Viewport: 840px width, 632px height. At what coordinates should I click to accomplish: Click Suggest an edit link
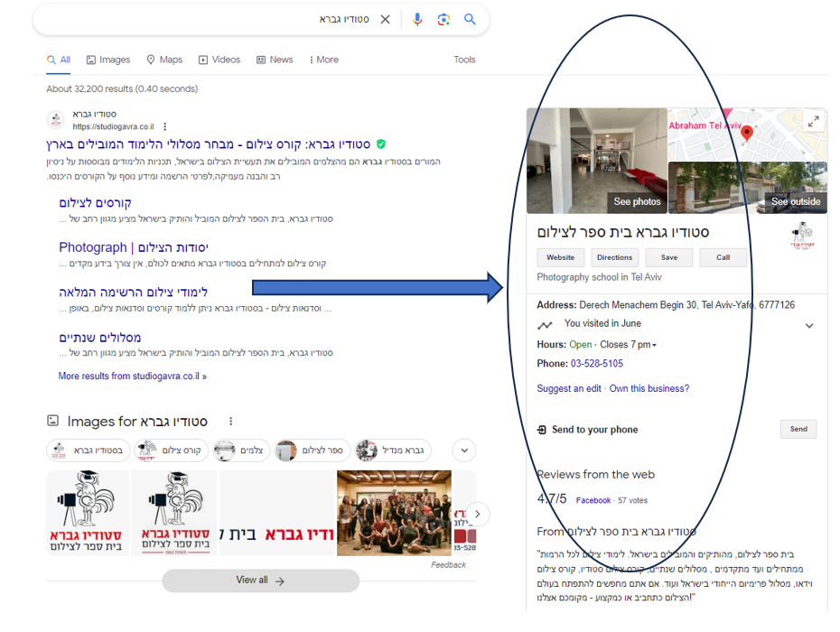569,389
